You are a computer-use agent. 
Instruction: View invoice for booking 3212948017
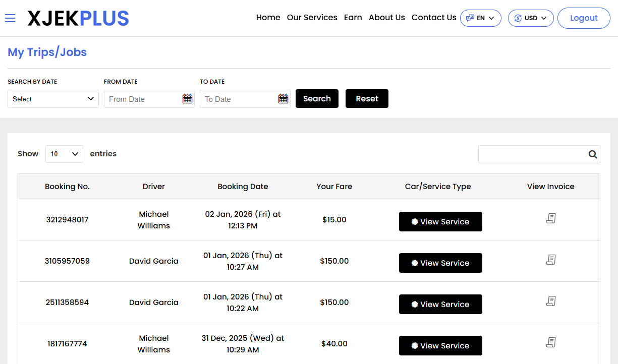(x=550, y=218)
